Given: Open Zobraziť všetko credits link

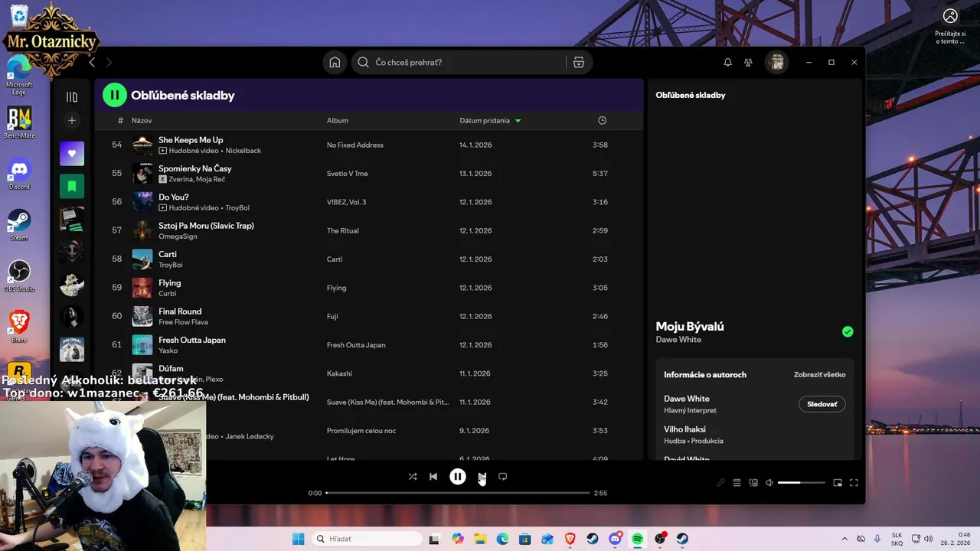Looking at the screenshot, I should pos(820,375).
